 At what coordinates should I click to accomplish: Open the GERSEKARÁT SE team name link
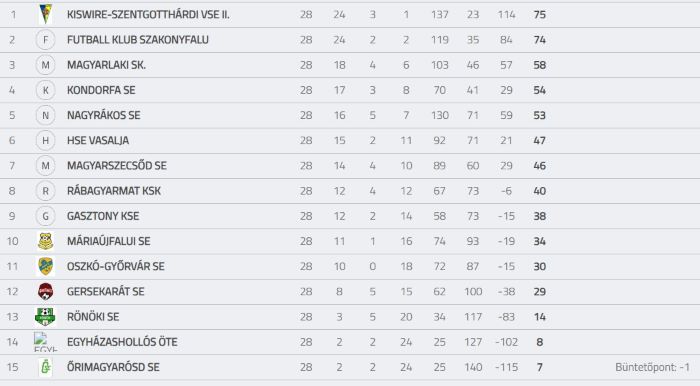click(105, 291)
